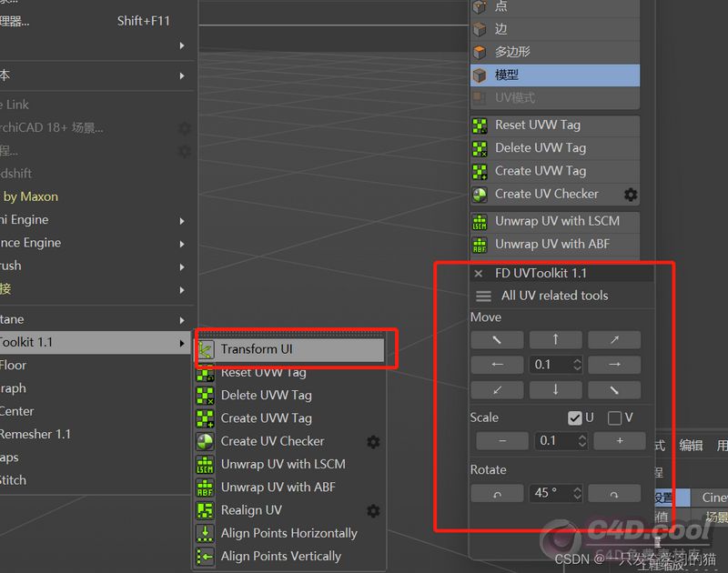
Task: Select the Floor menu entry
Action: pyautogui.click(x=96, y=366)
